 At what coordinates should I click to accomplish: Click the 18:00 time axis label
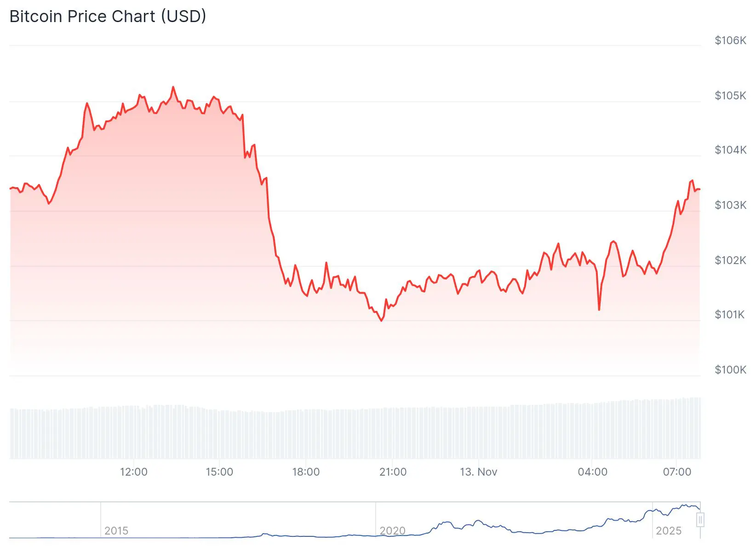click(x=306, y=472)
